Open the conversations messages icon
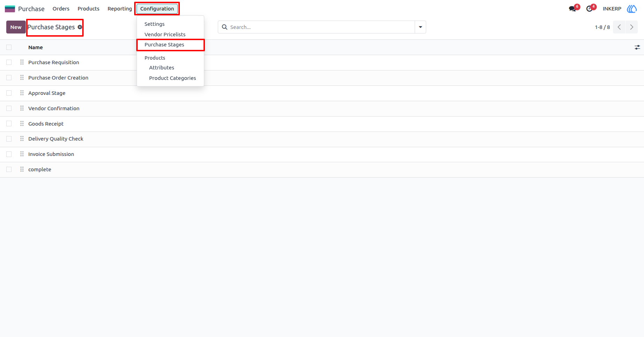Viewport: 644px width, 337px height. pyautogui.click(x=572, y=9)
